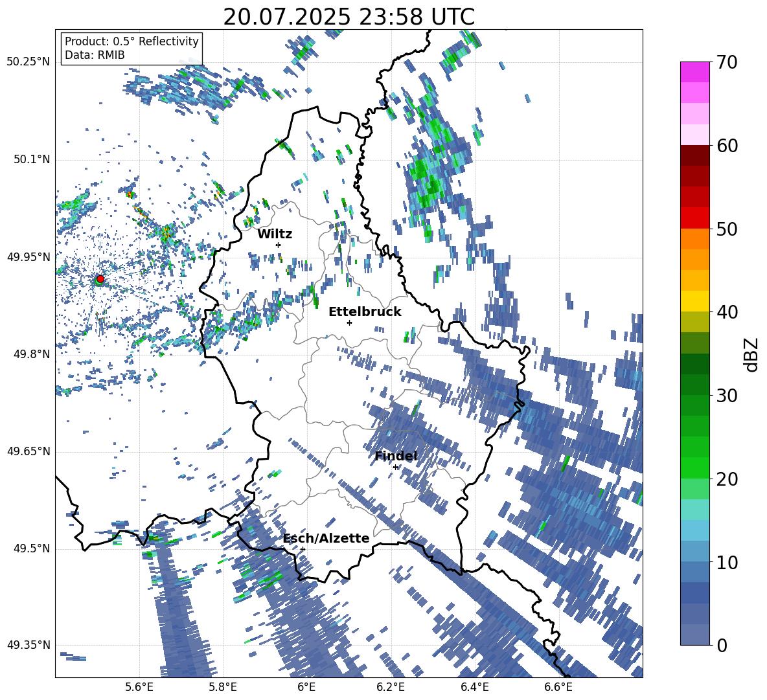Click the title 20.07.2025 23:58 UTC
Image resolution: width=767 pixels, height=700 pixels.
point(349,17)
